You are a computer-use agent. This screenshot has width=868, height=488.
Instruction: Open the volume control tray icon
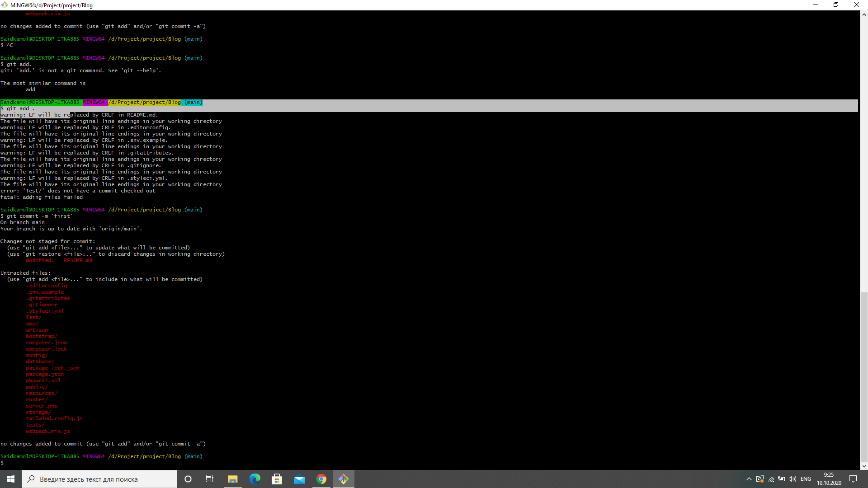point(793,479)
